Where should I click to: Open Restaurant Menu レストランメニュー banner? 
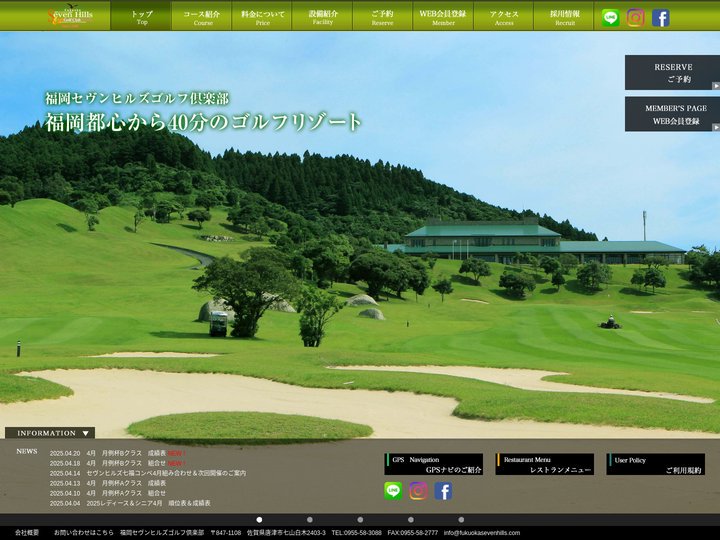[x=545, y=464]
